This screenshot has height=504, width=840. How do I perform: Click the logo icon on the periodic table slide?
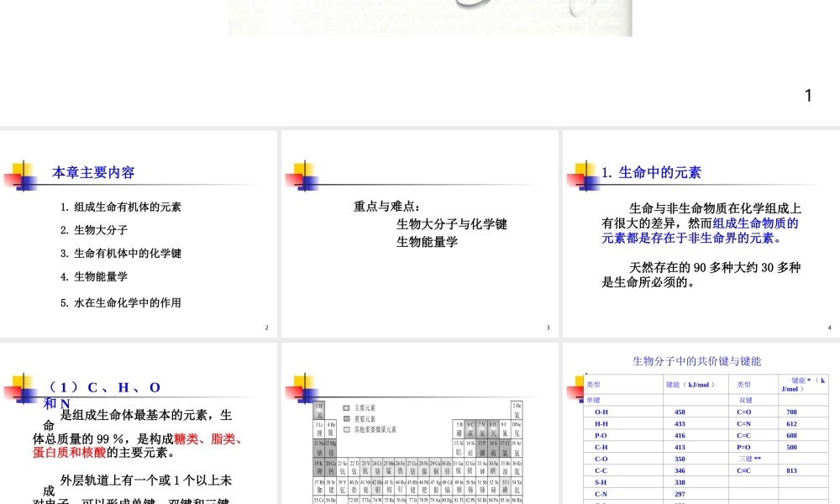point(304,388)
